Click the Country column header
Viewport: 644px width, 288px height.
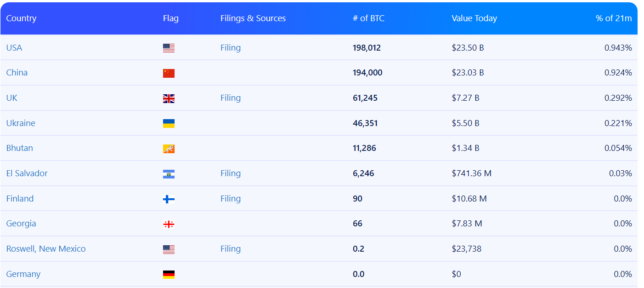[x=21, y=18]
